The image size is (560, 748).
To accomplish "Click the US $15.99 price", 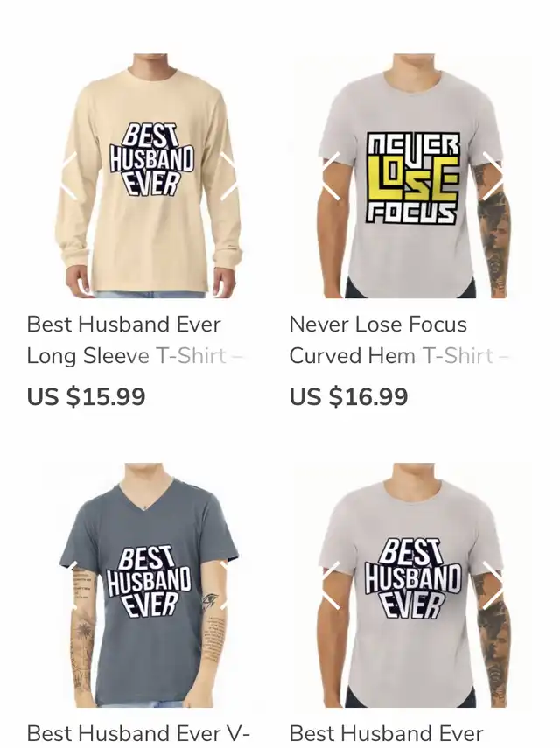I will pos(87,396).
